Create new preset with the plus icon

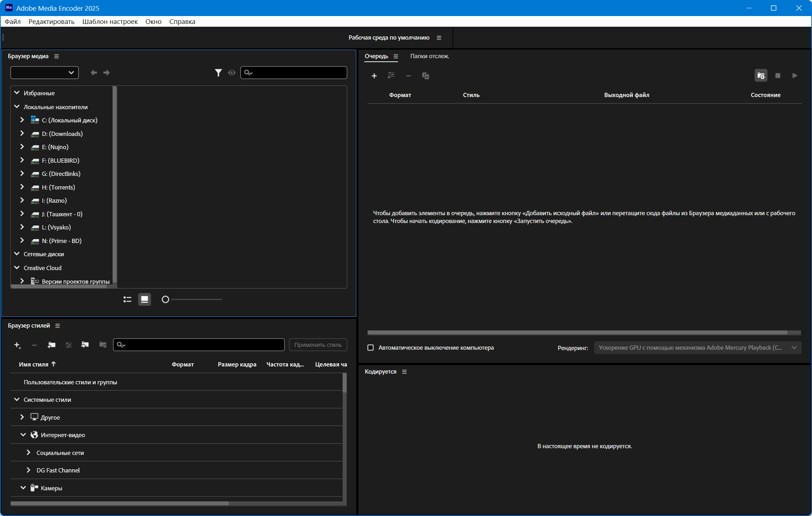[x=17, y=345]
